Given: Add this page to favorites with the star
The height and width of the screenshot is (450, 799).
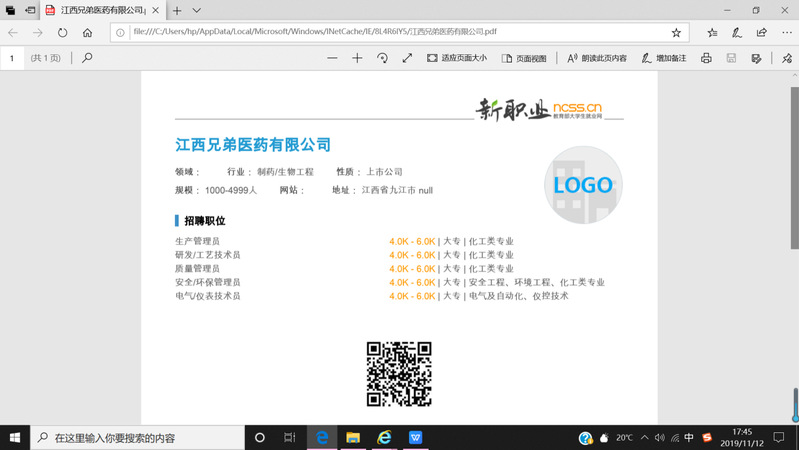Looking at the screenshot, I should coord(676,32).
